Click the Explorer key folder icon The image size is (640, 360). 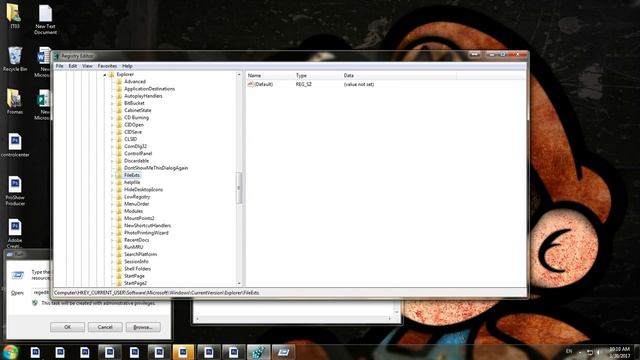(111, 74)
